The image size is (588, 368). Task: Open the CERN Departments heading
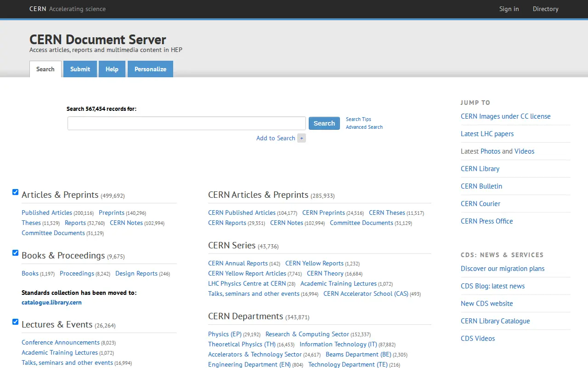point(245,316)
